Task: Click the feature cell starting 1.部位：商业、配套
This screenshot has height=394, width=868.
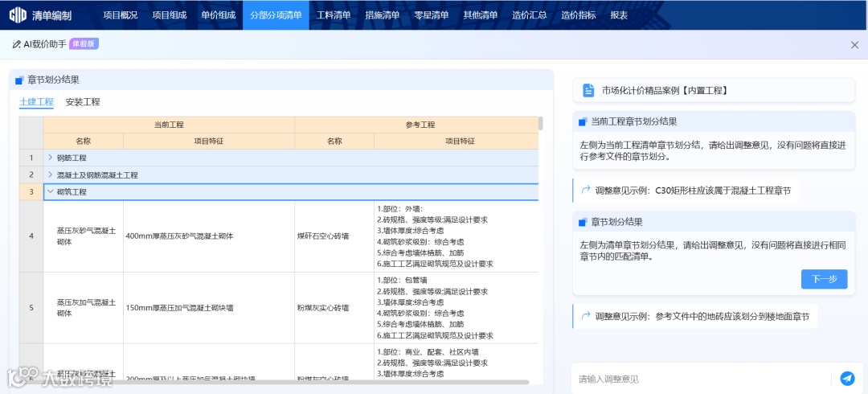Action: (x=457, y=363)
